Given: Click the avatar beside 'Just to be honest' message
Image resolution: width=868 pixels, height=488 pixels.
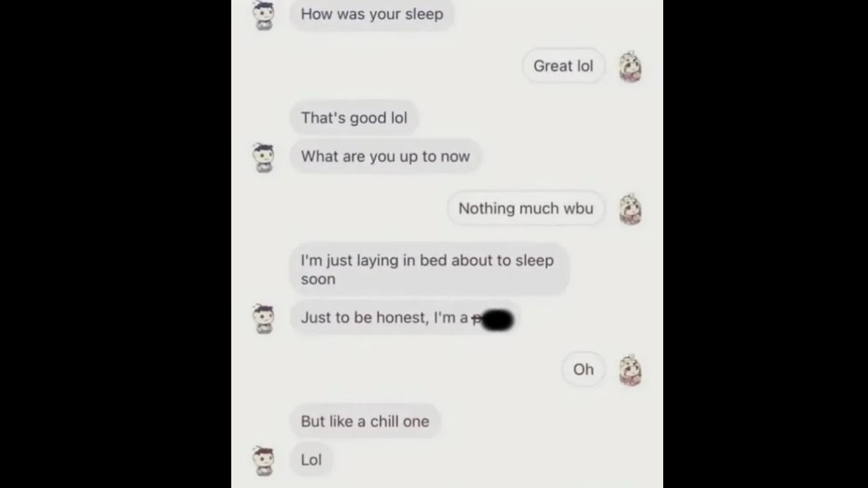Looking at the screenshot, I should tap(263, 319).
